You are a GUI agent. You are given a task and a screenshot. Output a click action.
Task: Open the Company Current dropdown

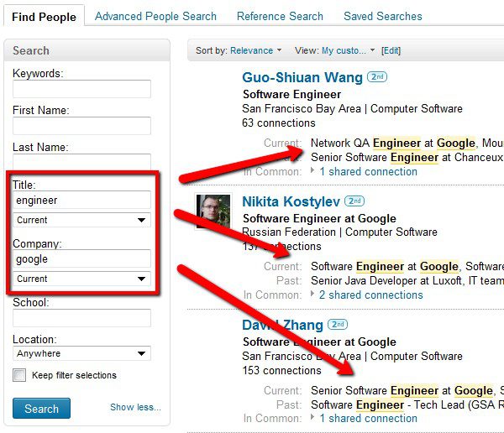(81, 279)
